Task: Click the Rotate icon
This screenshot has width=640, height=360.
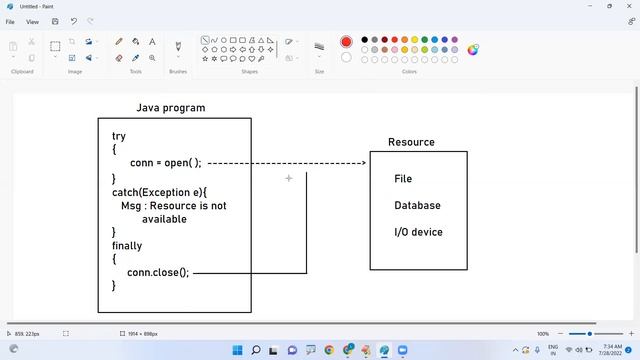Action: click(x=88, y=42)
